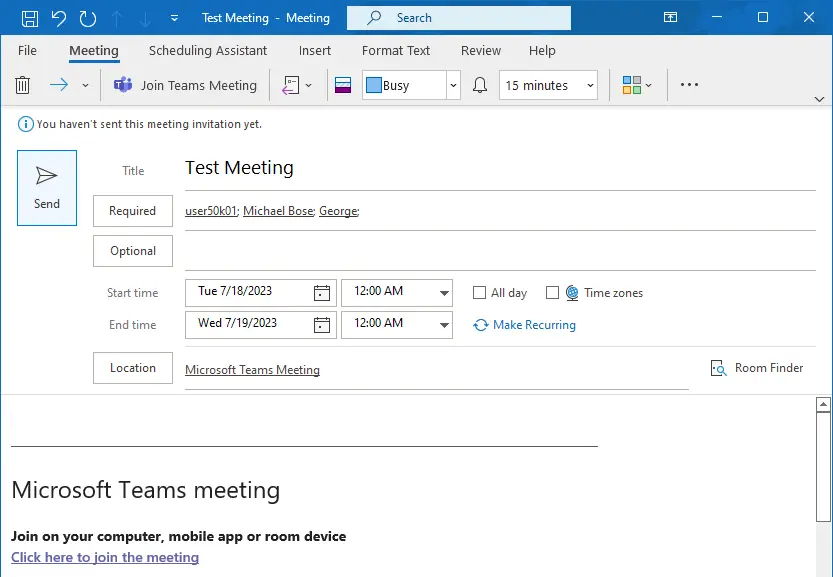This screenshot has width=833, height=577.
Task: Click the Optional attendees input field
Action: point(500,251)
